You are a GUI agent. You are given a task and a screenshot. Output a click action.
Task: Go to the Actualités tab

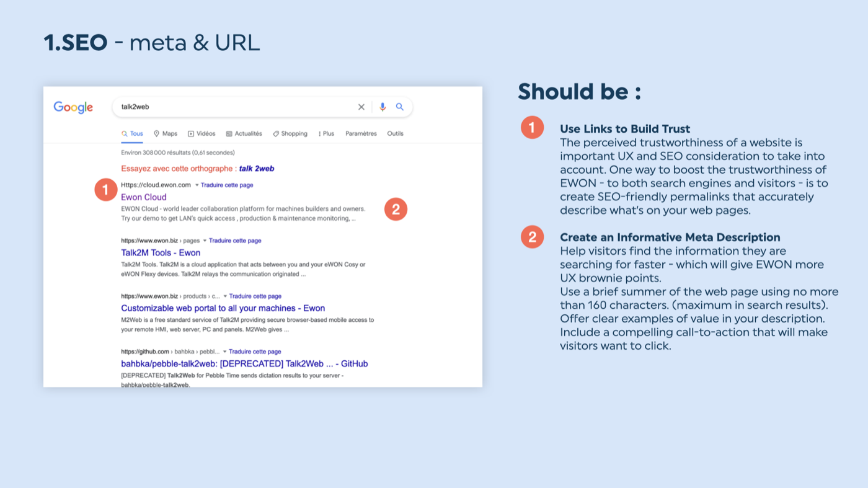pos(244,133)
